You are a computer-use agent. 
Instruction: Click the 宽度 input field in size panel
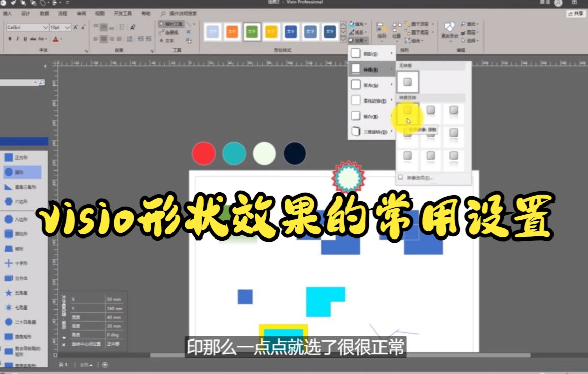pyautogui.click(x=114, y=317)
